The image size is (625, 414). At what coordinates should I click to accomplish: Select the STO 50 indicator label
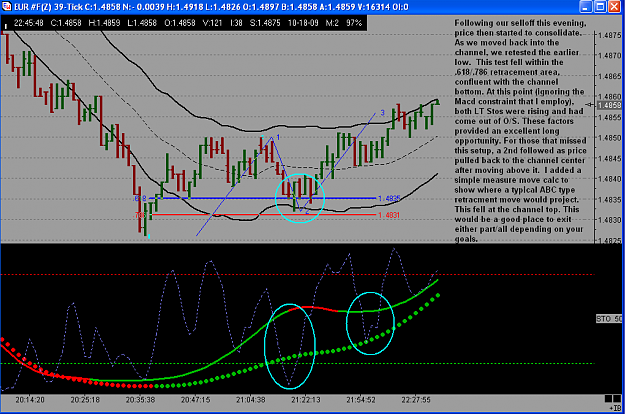coord(609,319)
